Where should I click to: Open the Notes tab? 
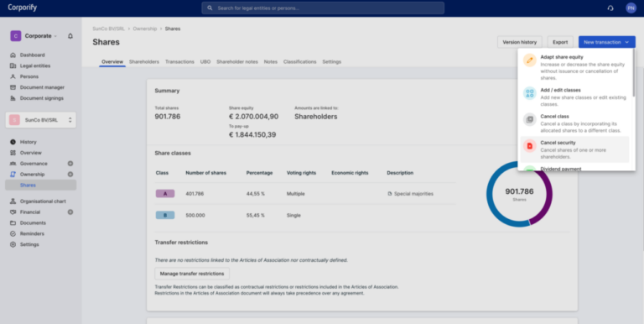(x=271, y=61)
